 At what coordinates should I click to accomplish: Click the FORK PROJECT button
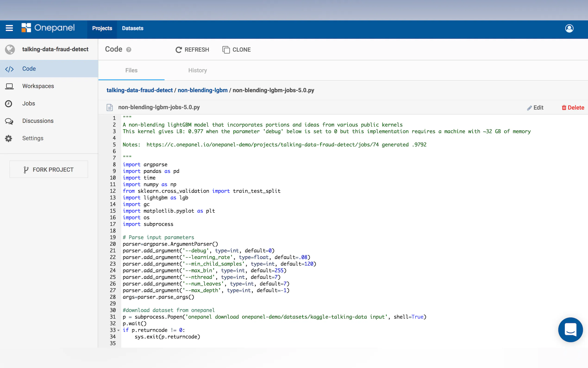click(49, 169)
